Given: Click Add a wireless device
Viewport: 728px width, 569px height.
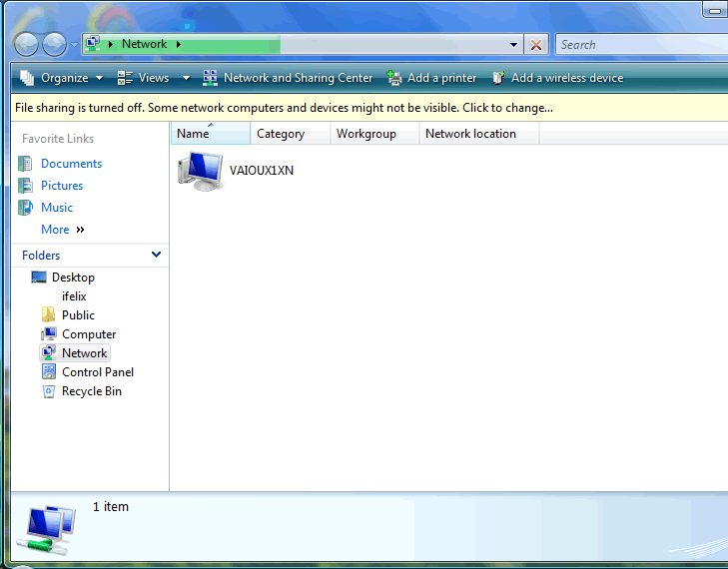Looking at the screenshot, I should pyautogui.click(x=557, y=78).
